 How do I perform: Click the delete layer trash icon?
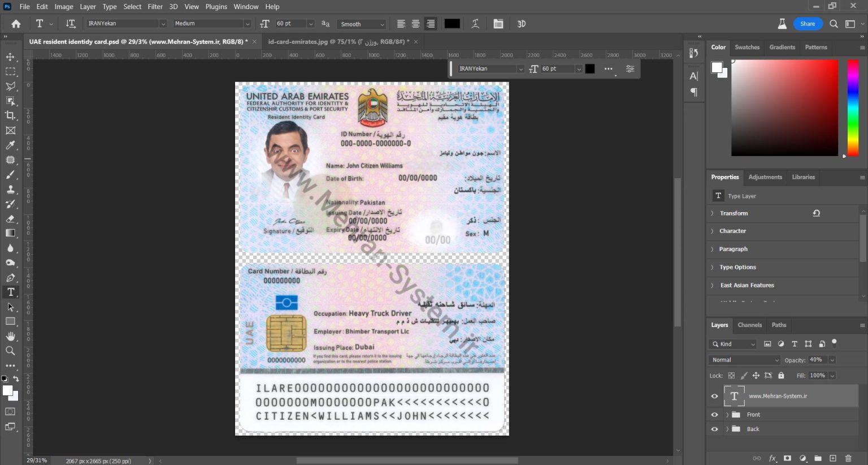click(x=847, y=458)
